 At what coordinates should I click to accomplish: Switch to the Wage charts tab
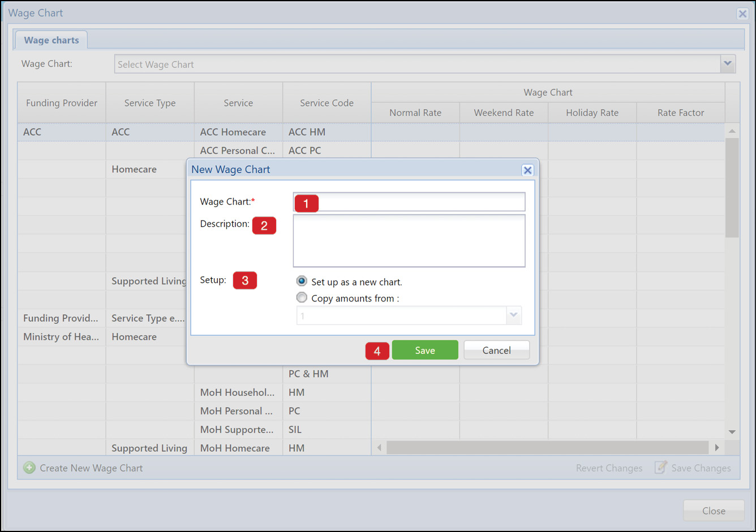point(51,40)
